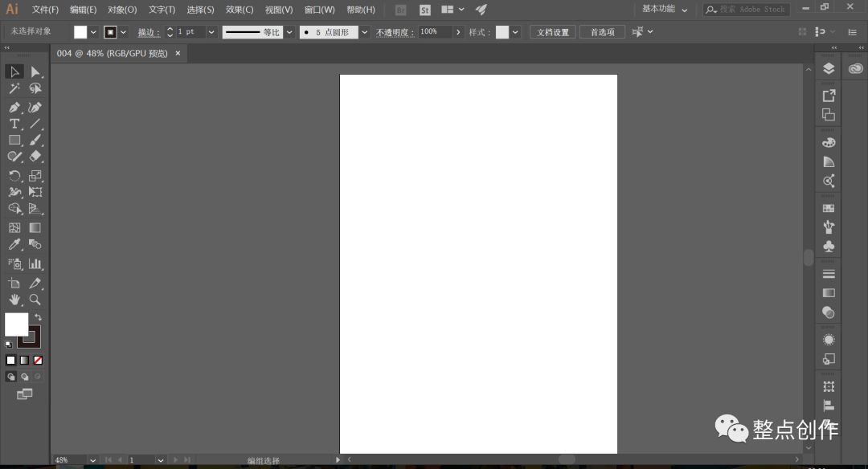The image size is (868, 469).
Task: Click the 文档设置 button
Action: click(553, 32)
